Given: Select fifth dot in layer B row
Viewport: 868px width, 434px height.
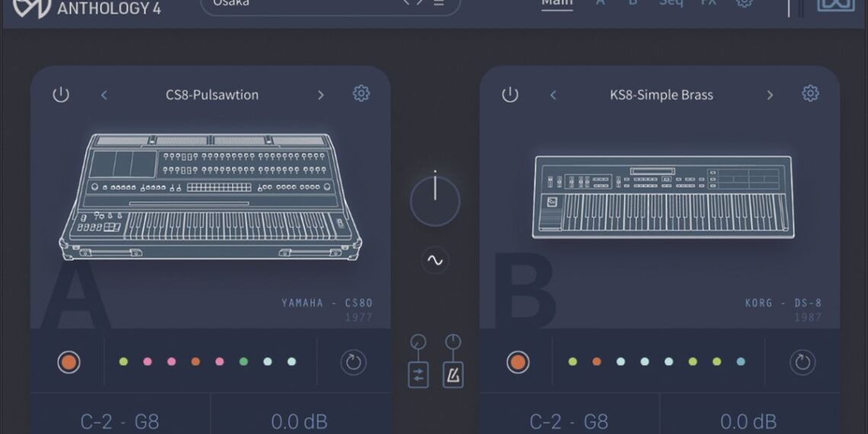Looking at the screenshot, I should point(669,362).
